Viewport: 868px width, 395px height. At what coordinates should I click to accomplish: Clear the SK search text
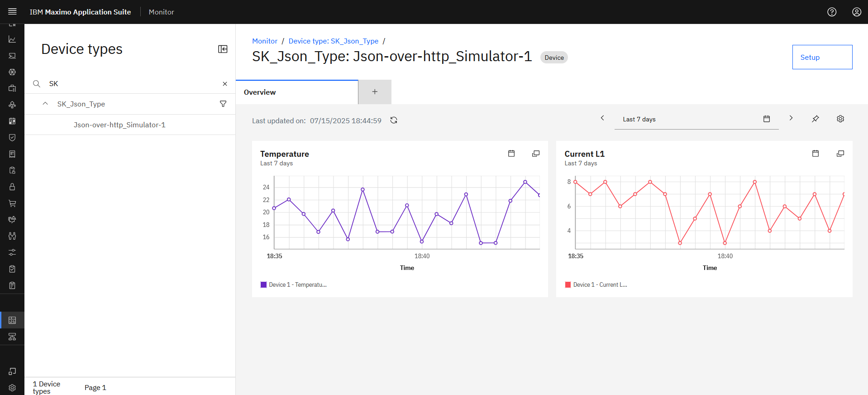[225, 84]
